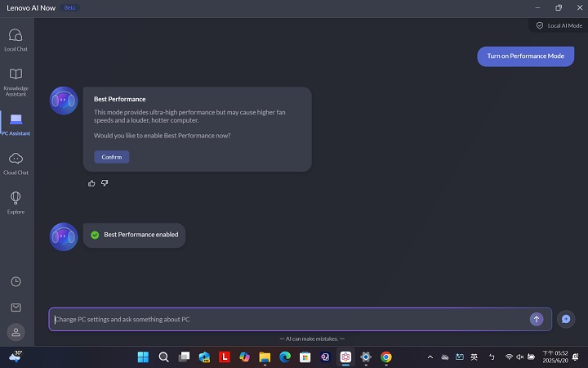Open Knowledge Assistant panel

click(16, 83)
